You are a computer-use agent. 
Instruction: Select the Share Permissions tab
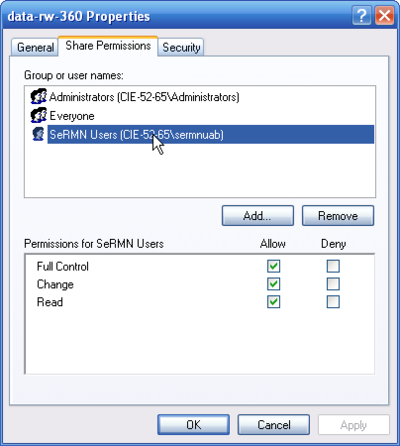coord(108,46)
